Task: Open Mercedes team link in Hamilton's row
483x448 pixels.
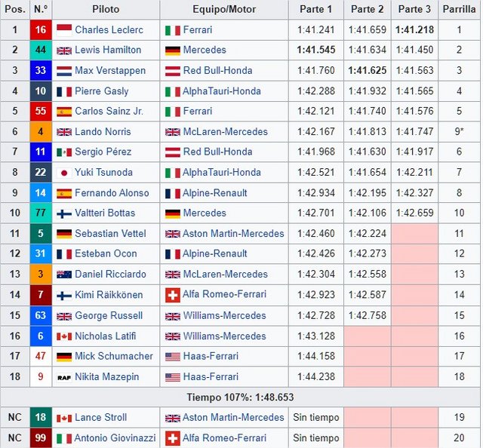Action: point(205,50)
